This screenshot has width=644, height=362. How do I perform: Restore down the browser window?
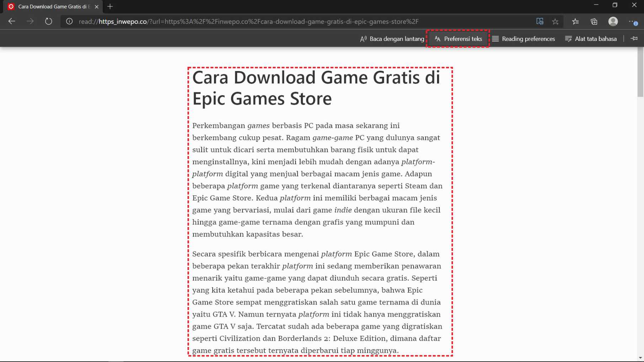point(615,5)
